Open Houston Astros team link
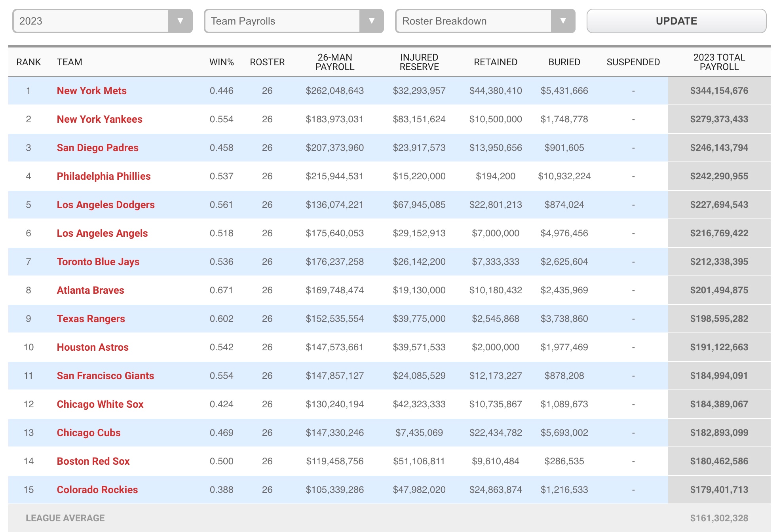779x532 pixels. tap(93, 347)
